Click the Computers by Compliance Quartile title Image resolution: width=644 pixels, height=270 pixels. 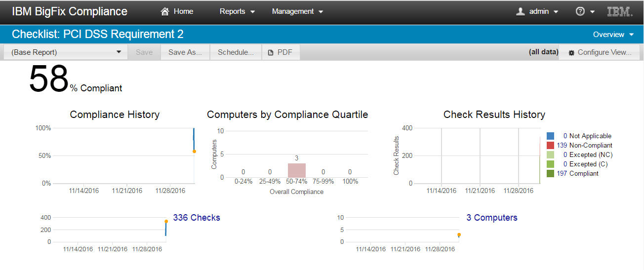(x=287, y=115)
